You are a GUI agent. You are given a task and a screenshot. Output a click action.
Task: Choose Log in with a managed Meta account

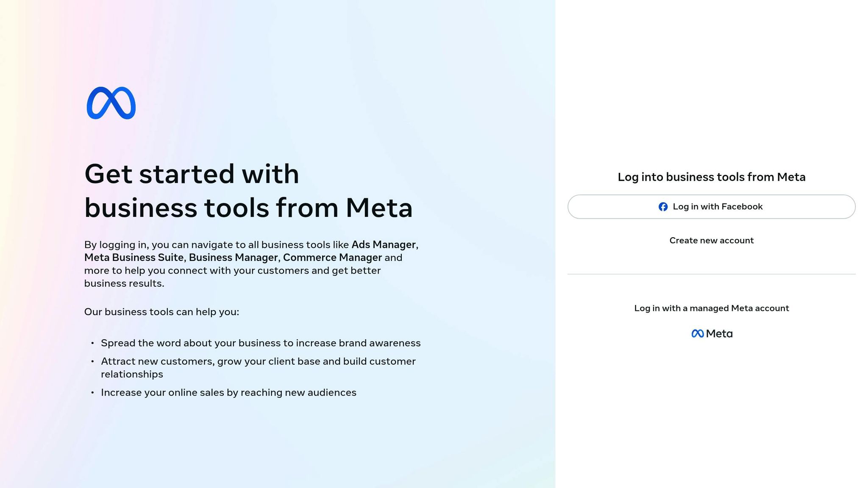(711, 308)
